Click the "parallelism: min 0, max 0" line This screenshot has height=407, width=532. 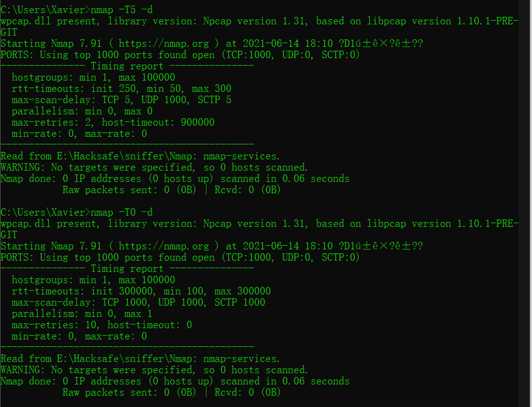pyautogui.click(x=82, y=111)
